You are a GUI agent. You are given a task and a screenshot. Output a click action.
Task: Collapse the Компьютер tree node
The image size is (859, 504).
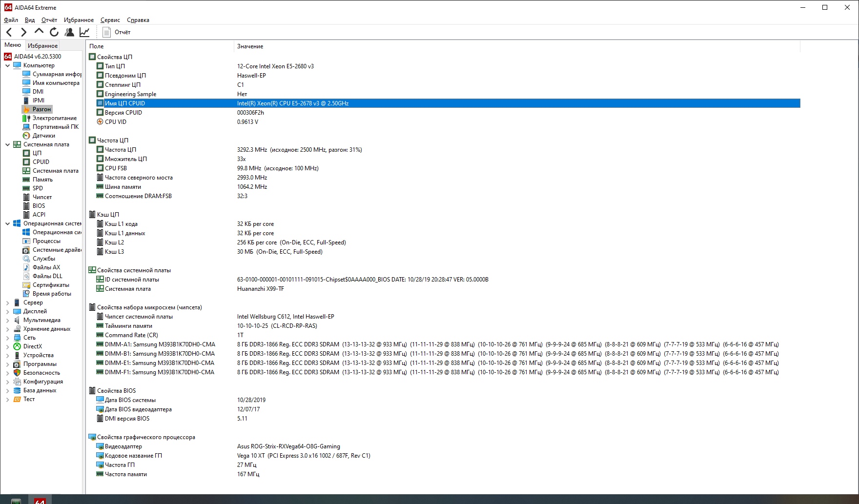[x=7, y=65]
